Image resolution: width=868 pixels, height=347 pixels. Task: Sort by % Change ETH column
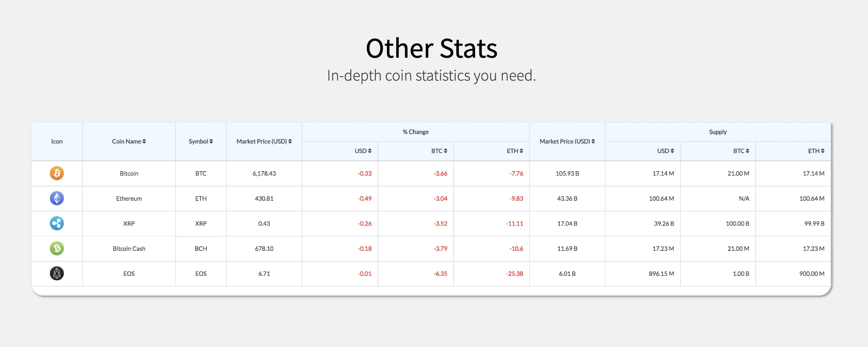coord(521,151)
